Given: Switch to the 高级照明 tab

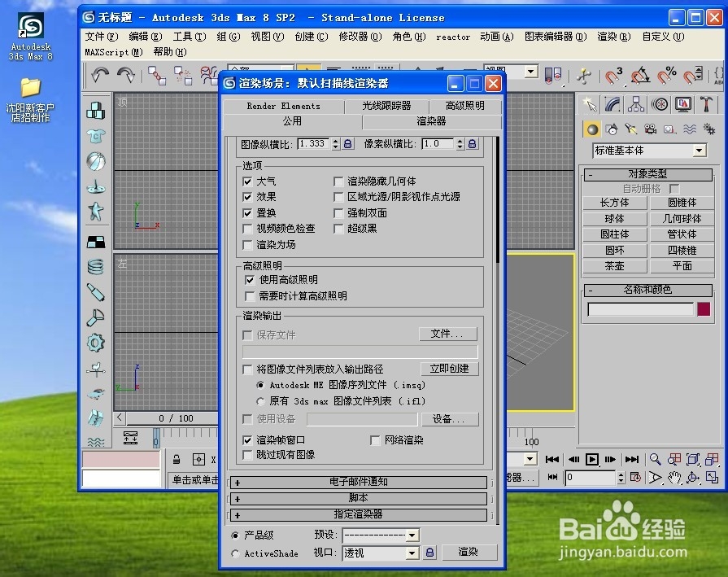Looking at the screenshot, I should click(465, 106).
